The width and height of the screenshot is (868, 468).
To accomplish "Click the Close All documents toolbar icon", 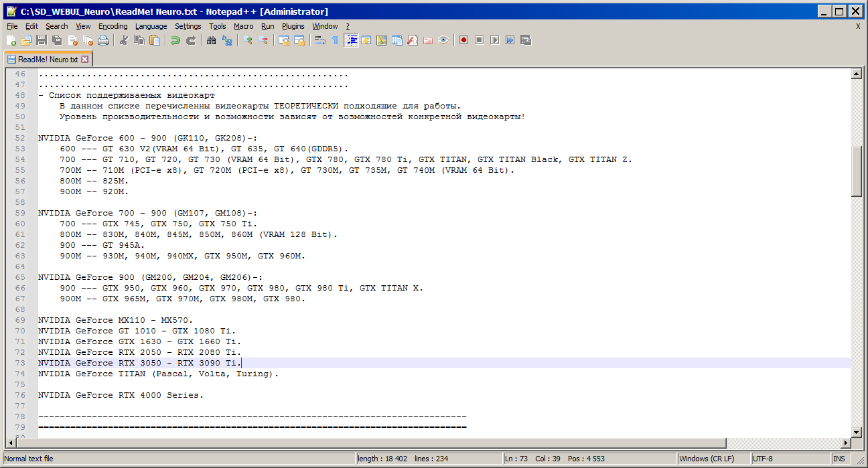I will tap(87, 40).
